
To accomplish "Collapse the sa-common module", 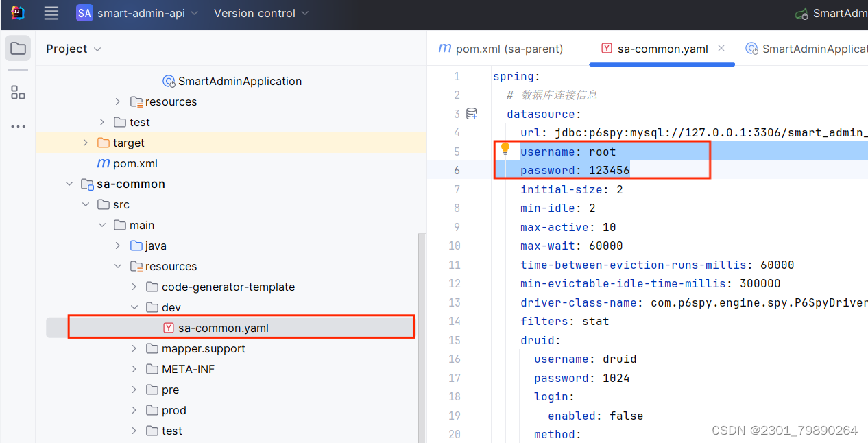I will pyautogui.click(x=69, y=184).
